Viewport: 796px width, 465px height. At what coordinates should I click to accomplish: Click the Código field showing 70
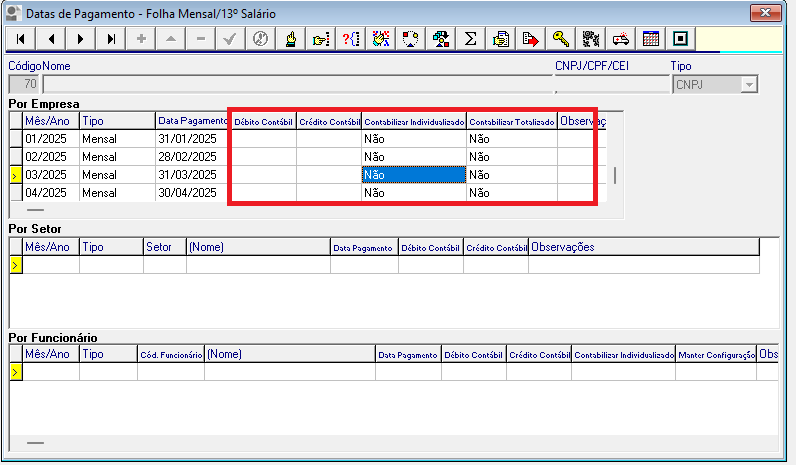24,84
